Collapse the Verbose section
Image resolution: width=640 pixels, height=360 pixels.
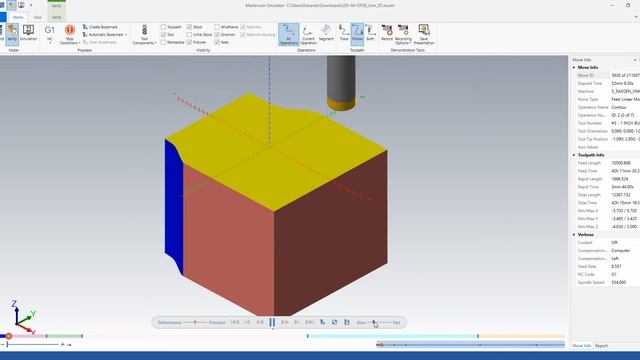coord(574,235)
